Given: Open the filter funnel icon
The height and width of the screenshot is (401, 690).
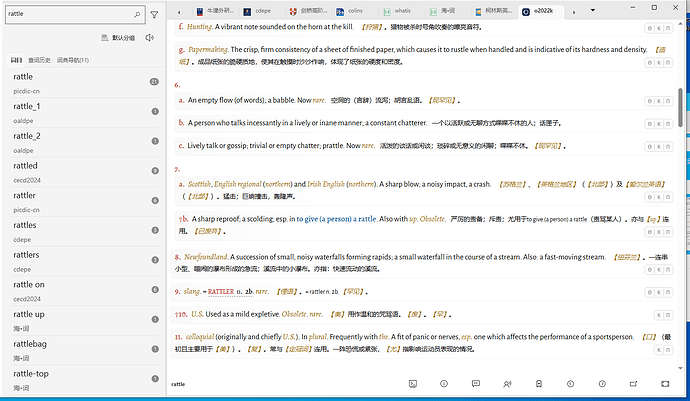Looking at the screenshot, I should (x=154, y=15).
